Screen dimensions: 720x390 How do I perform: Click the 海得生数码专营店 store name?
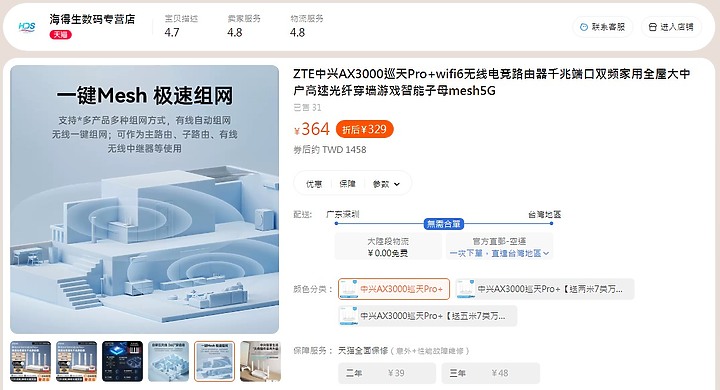(92, 19)
